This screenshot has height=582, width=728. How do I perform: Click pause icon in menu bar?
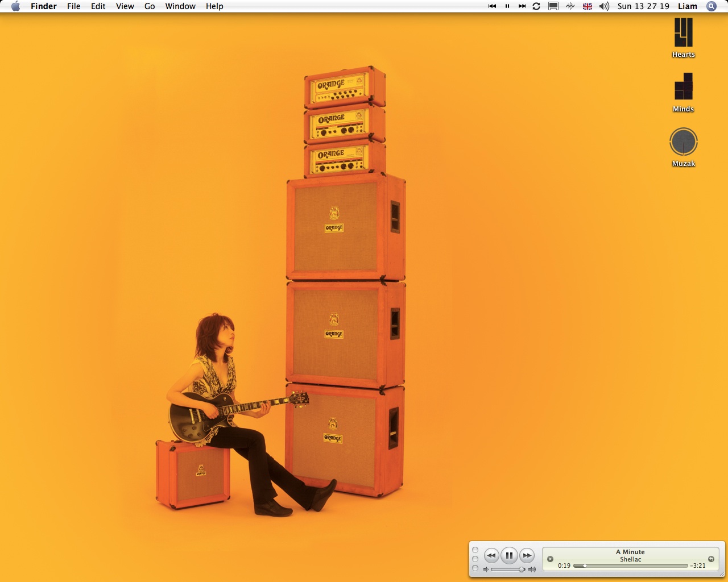tap(507, 6)
